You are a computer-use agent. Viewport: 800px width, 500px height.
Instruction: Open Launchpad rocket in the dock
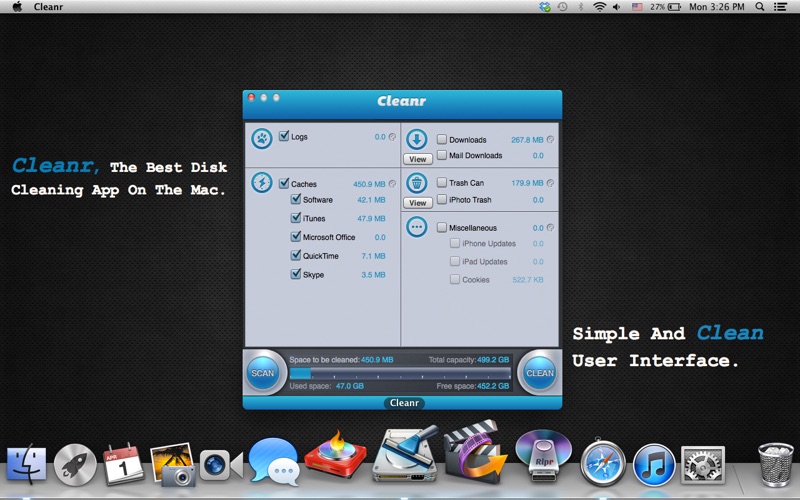[75, 464]
